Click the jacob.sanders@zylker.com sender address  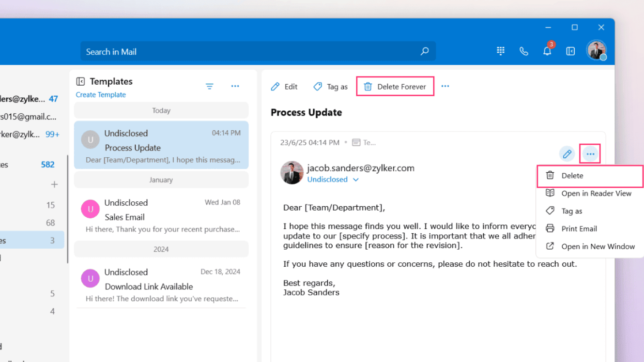pyautogui.click(x=361, y=168)
